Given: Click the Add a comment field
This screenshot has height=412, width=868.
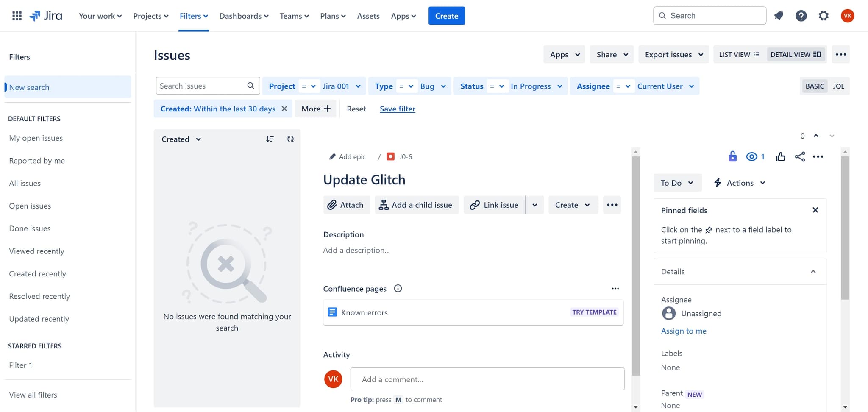Looking at the screenshot, I should point(487,379).
